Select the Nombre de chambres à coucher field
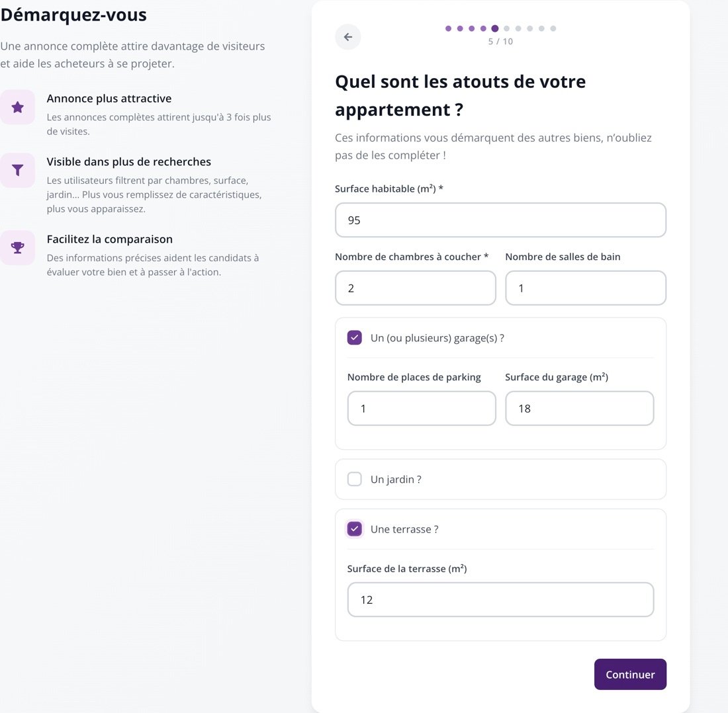 (x=416, y=288)
